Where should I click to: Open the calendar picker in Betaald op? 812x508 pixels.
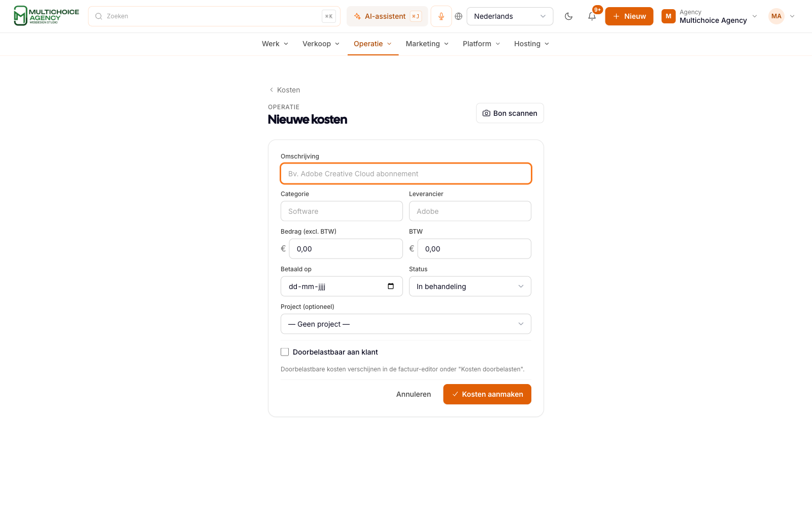coord(391,286)
